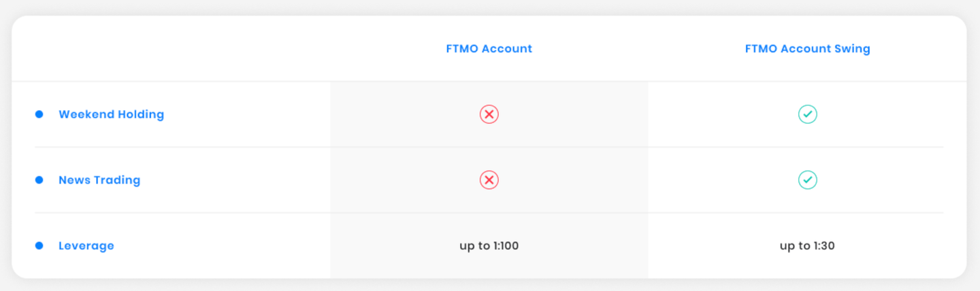Click the red X for News Trading
The height and width of the screenshot is (291, 980).
(489, 180)
